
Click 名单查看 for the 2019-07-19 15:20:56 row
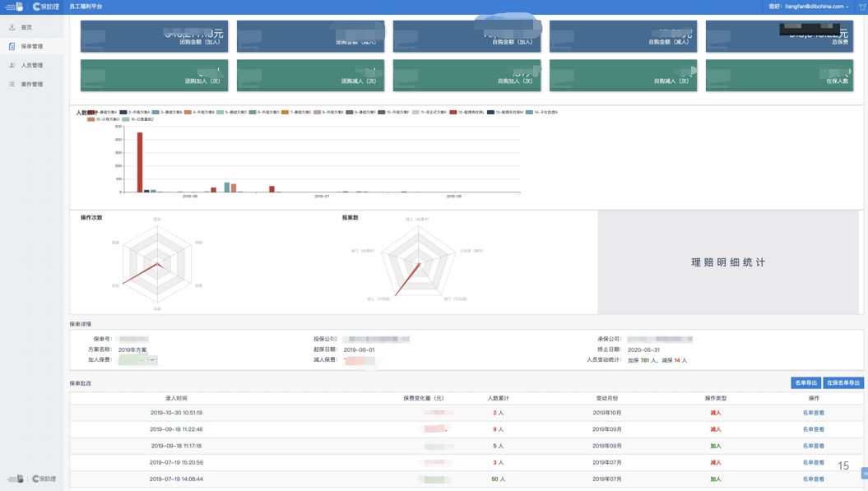813,462
